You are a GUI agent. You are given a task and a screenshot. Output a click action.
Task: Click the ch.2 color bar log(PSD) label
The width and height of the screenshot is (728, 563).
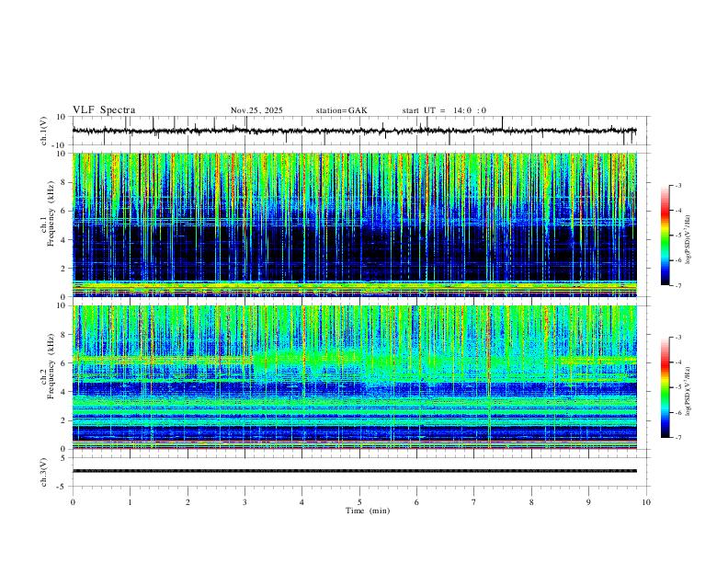(x=688, y=391)
